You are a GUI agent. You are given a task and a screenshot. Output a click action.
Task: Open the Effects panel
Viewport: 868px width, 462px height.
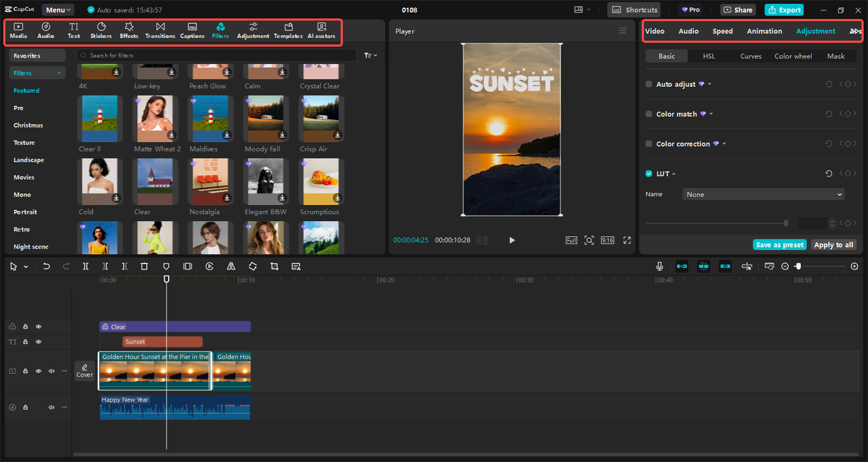pyautogui.click(x=129, y=31)
